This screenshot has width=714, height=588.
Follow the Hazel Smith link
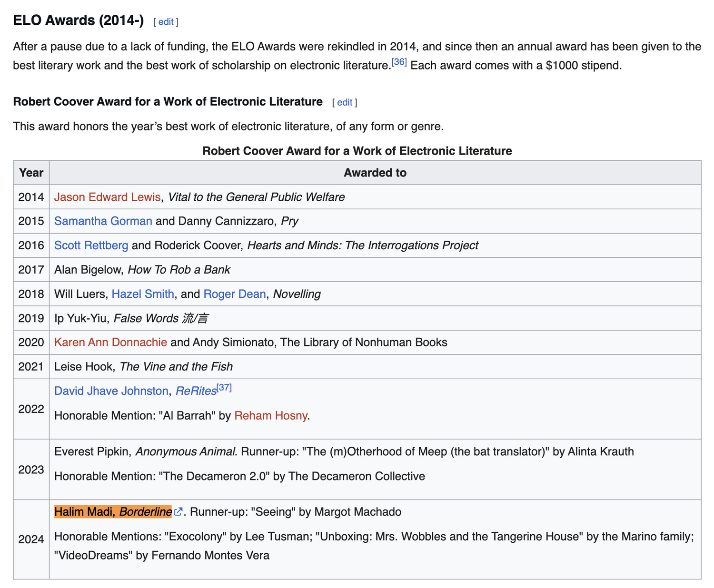click(143, 294)
